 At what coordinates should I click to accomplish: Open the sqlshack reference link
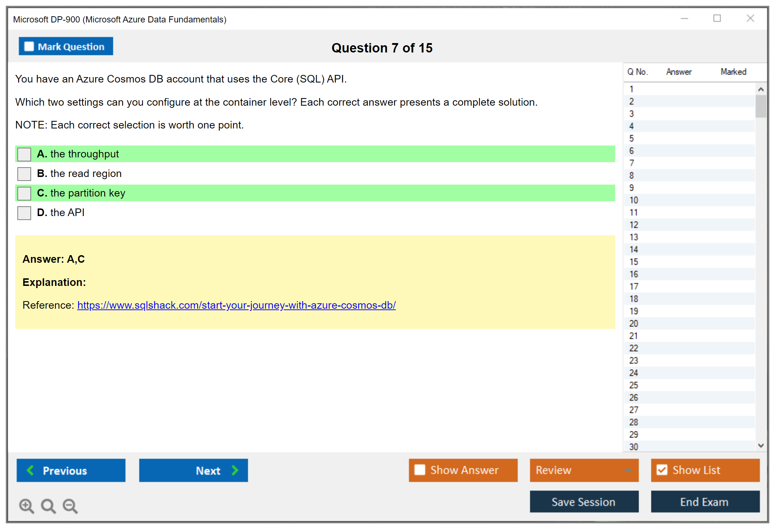coord(236,305)
